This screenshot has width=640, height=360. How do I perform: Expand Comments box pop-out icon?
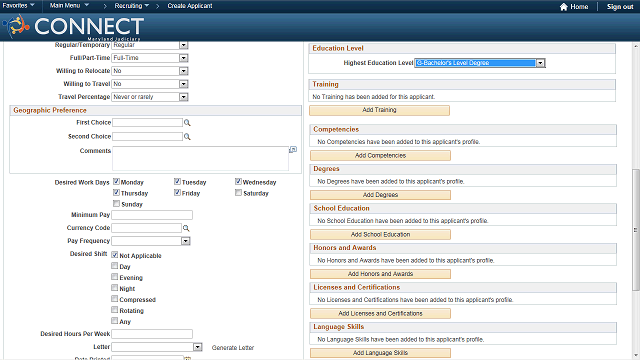[x=293, y=150]
